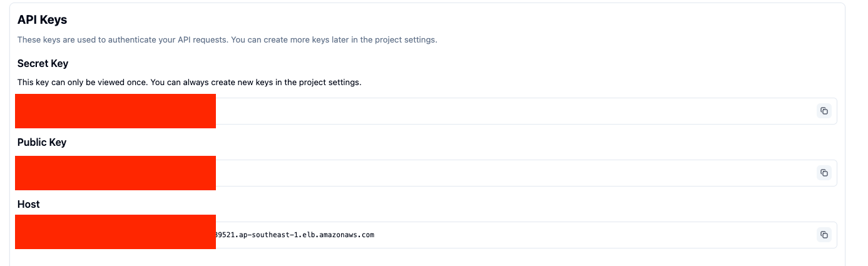868x266 pixels.
Task: Click the red redaction block over the Public Key
Action: point(116,173)
